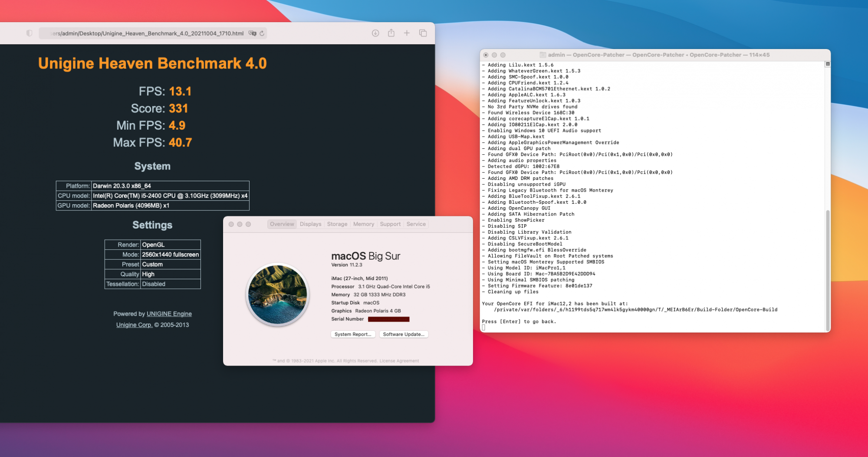Click the 'Adding WhateverGreen.kext 1.5.3' Terminal line
The image size is (868, 457).
pyautogui.click(x=531, y=71)
